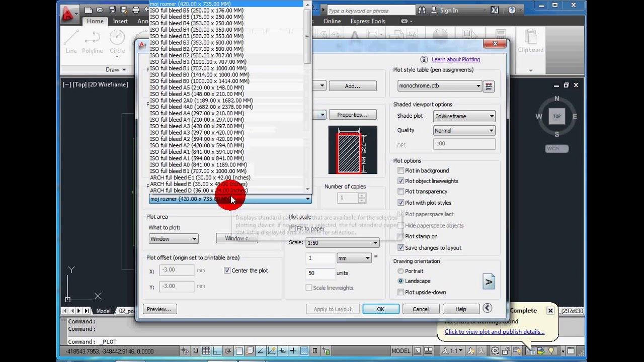Screen dimensions: 644x362
Task: Toggle Dynamic Input in the status bar
Action: click(x=282, y=351)
